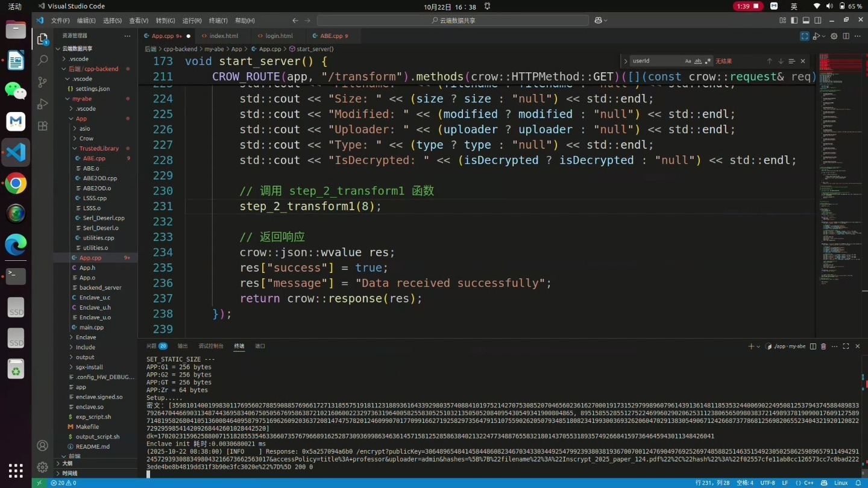The image size is (868, 488).
Task: Enable regular expression search in find widget
Action: [x=708, y=61]
